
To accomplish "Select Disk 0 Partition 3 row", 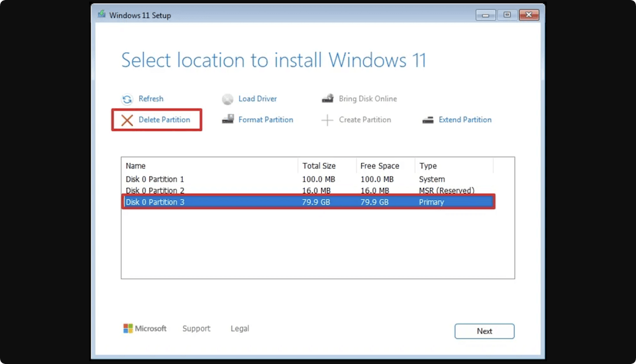I will [x=308, y=202].
